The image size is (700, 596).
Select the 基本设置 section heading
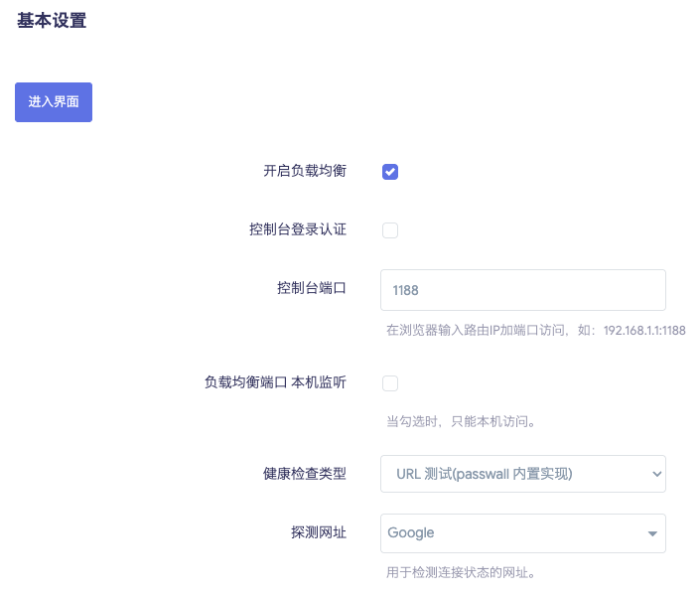pos(52,21)
